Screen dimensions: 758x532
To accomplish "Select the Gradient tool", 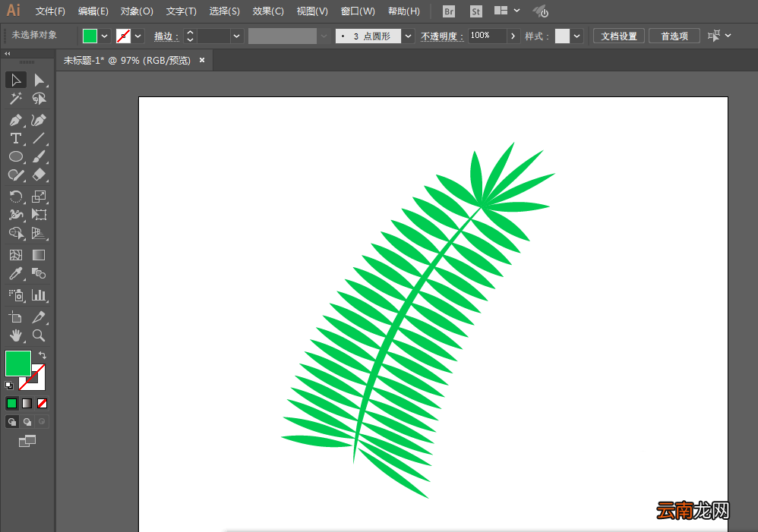I will point(39,255).
